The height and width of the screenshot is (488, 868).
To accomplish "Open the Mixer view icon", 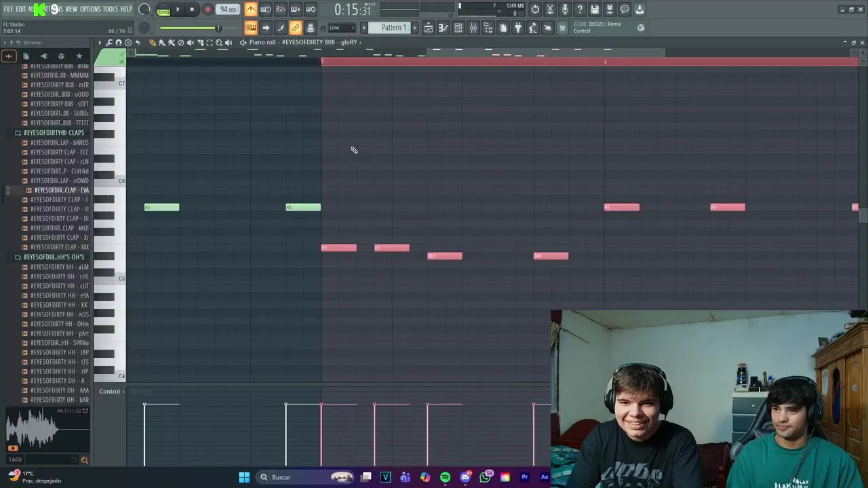I will (x=473, y=28).
